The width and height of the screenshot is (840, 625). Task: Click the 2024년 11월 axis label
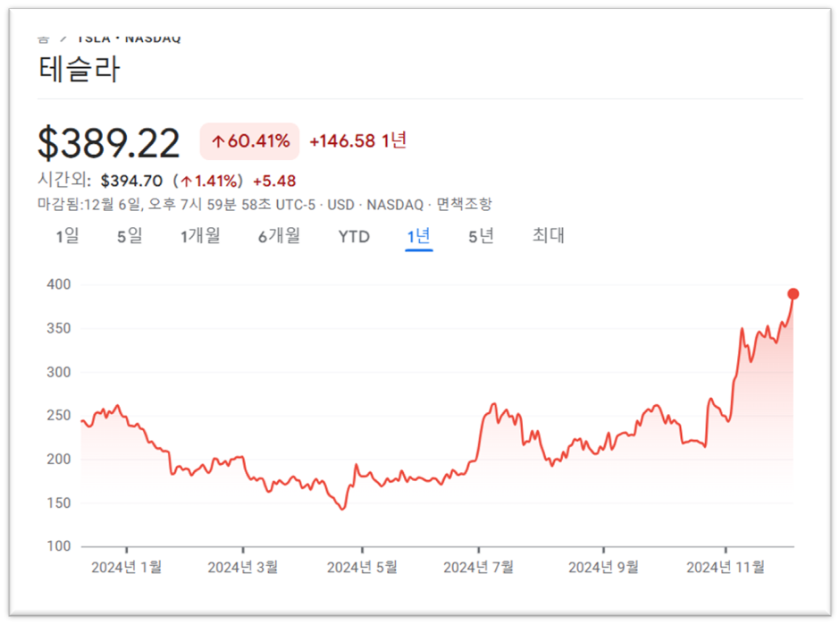[726, 567]
